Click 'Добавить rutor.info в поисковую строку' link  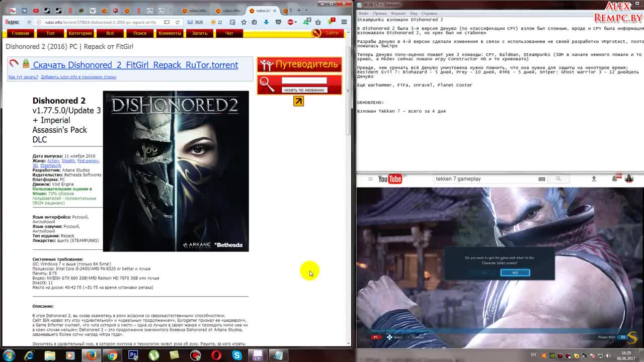78,77
